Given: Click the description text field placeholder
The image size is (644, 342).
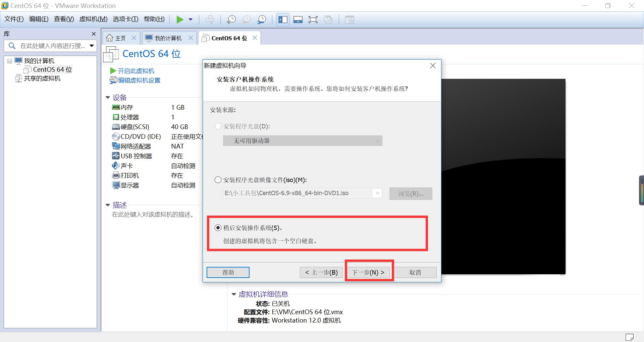Looking at the screenshot, I should coord(154,215).
